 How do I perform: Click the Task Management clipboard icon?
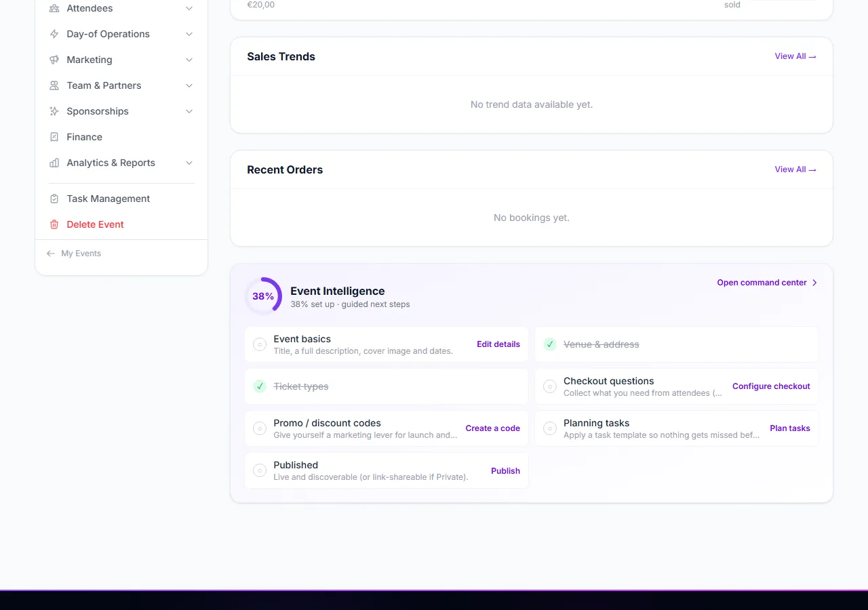coord(54,199)
